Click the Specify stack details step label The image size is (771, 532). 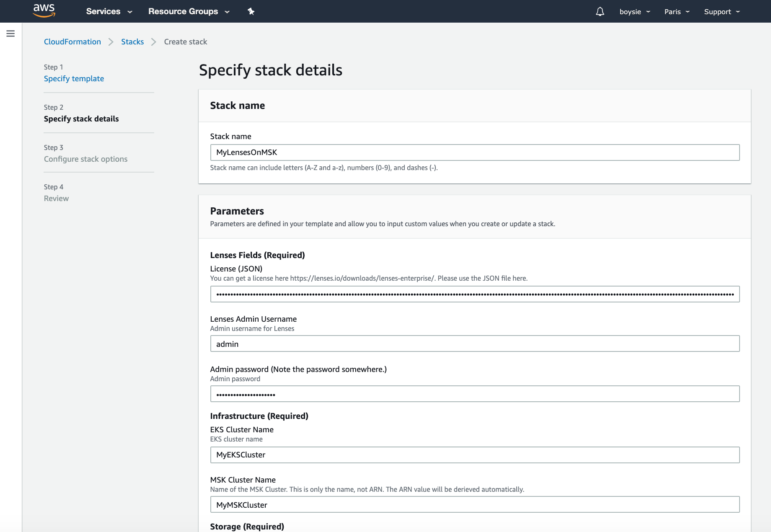coord(81,119)
